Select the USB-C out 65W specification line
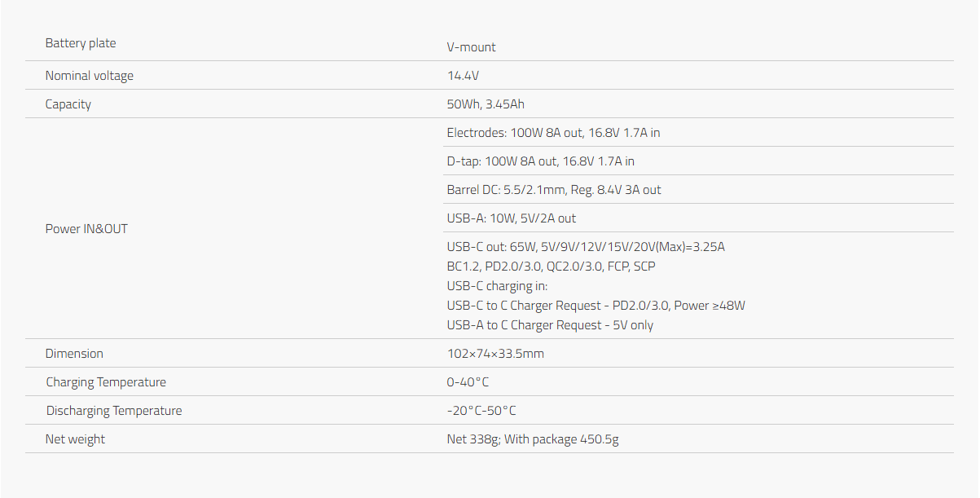Screen dimensions: 980x498 pos(586,247)
